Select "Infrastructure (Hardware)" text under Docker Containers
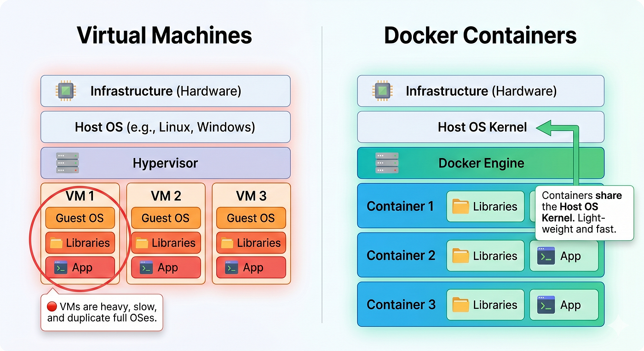The width and height of the screenshot is (644, 351). click(481, 91)
